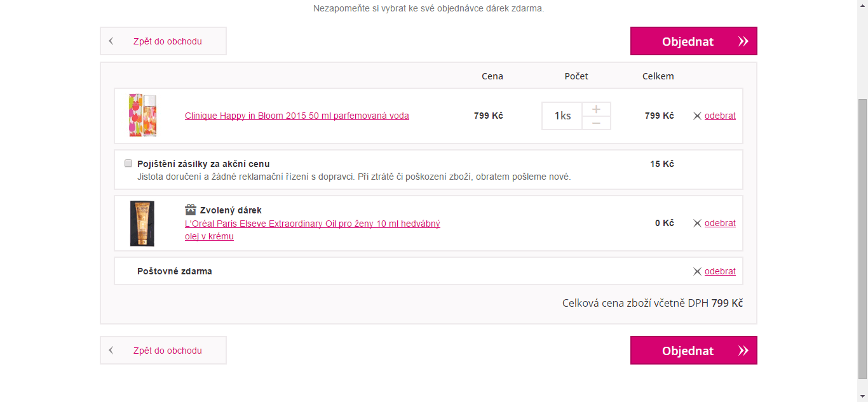The width and height of the screenshot is (868, 402).
Task: Go back via top Zpět do obchodu
Action: (x=163, y=41)
